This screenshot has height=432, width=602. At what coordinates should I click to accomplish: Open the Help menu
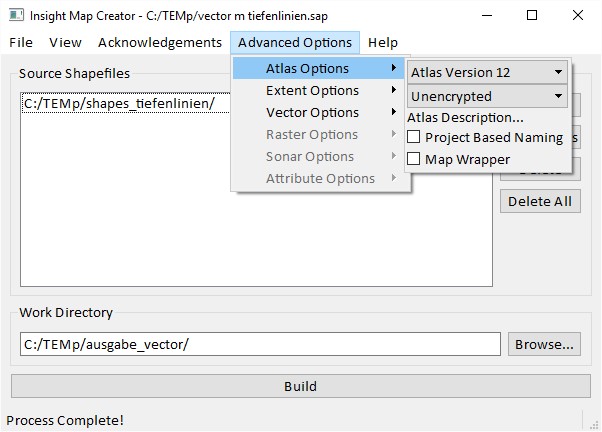tap(382, 42)
